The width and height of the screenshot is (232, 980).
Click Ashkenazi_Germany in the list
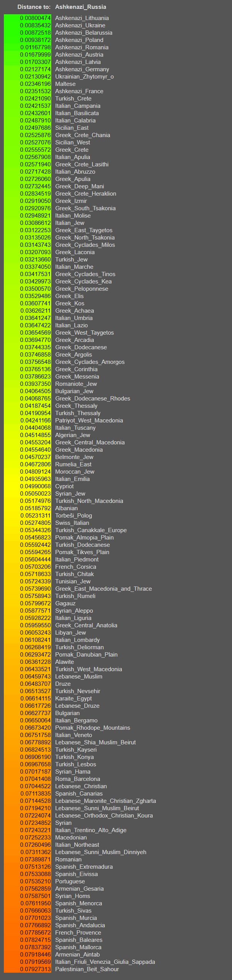tap(82, 69)
